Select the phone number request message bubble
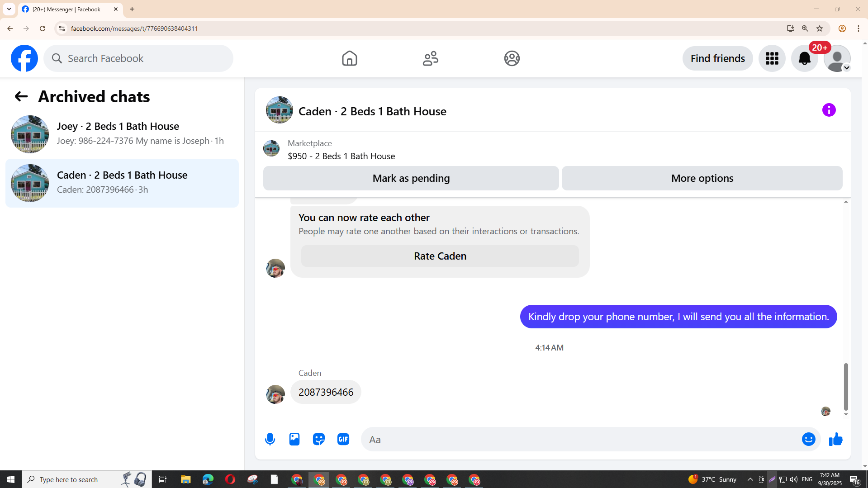 click(678, 317)
